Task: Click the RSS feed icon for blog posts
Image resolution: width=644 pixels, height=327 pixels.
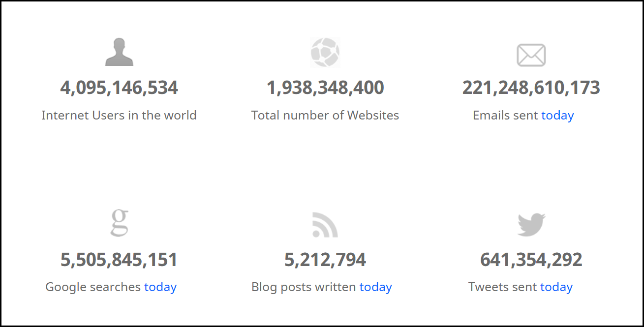Action: [x=325, y=225]
